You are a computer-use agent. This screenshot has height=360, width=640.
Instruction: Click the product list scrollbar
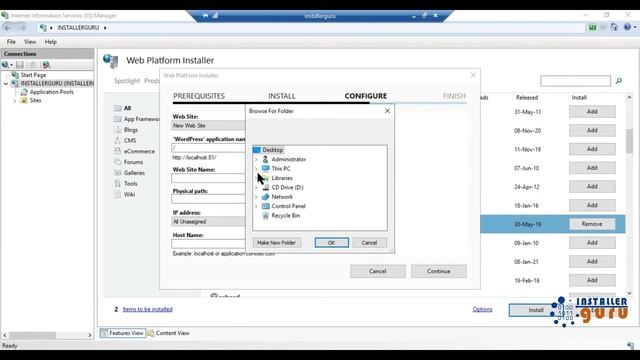(x=629, y=141)
